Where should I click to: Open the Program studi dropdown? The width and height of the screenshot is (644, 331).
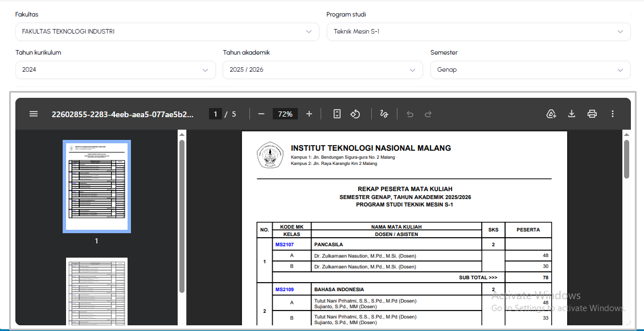coord(478,32)
